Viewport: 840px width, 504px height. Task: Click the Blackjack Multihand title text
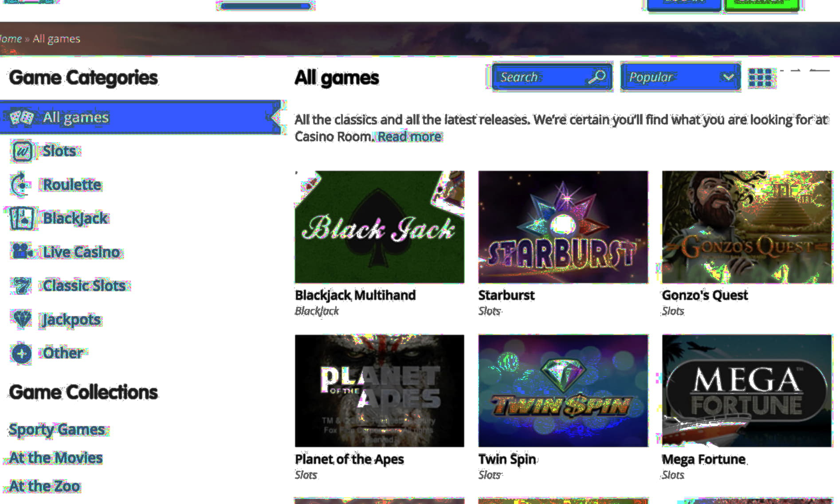tap(355, 295)
